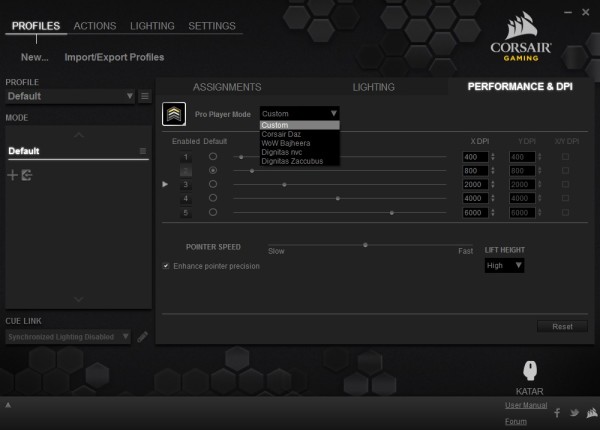
Task: Open the Lift Height dropdown
Action: click(504, 265)
